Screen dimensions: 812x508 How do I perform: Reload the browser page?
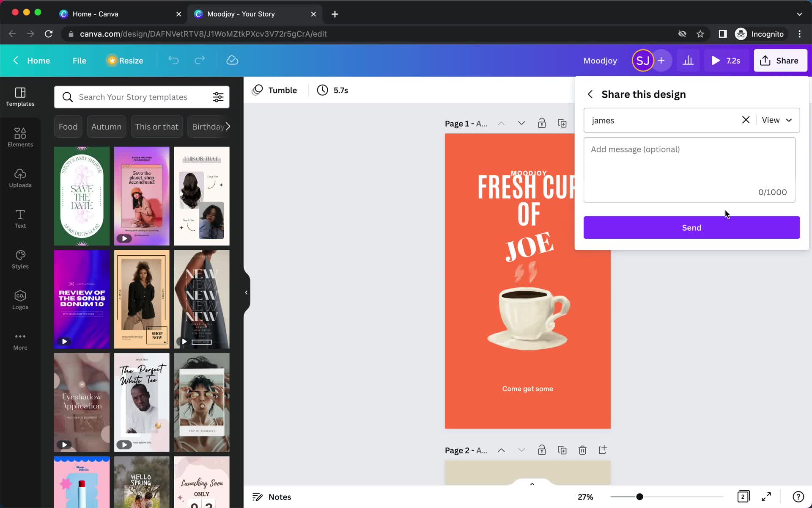49,34
